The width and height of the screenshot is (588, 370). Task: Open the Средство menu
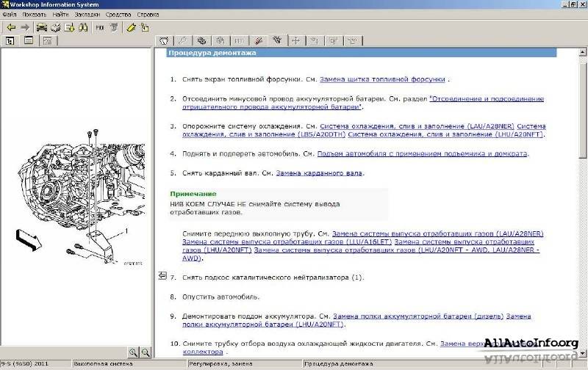[x=118, y=15]
